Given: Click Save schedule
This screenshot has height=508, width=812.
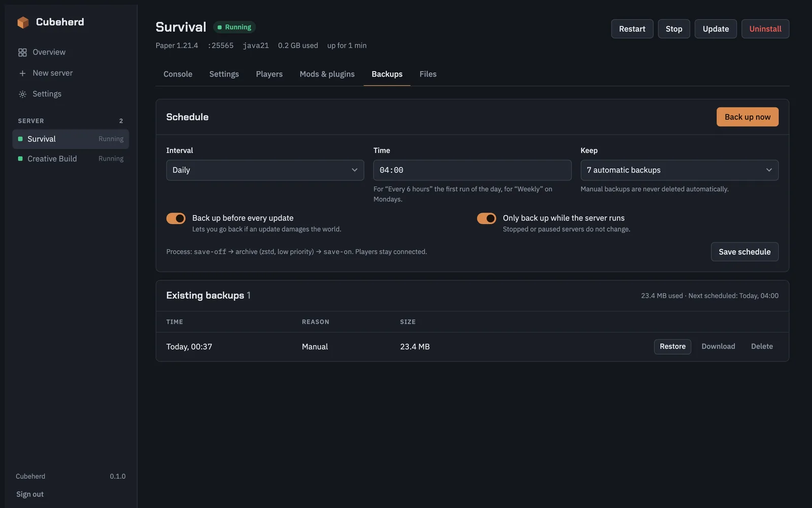Looking at the screenshot, I should (x=745, y=252).
